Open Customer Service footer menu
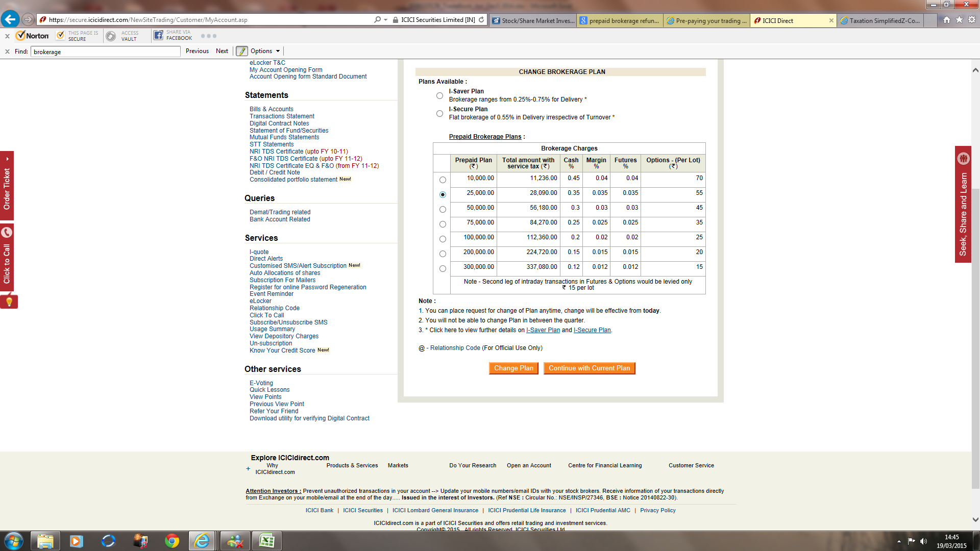 pos(691,465)
